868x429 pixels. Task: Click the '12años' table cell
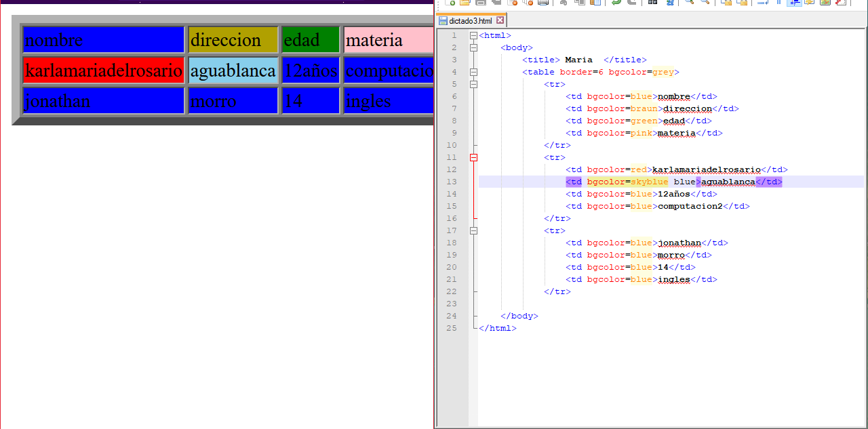[x=311, y=70]
